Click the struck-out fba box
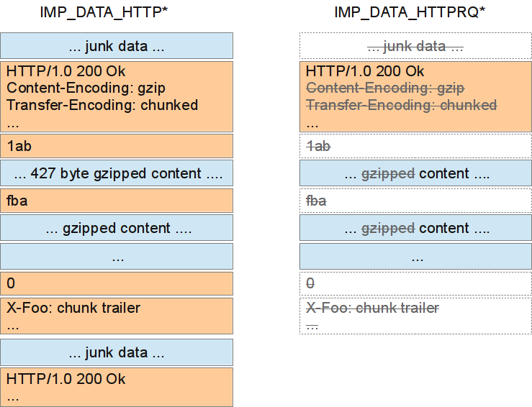The width and height of the screenshot is (532, 407). pos(415,201)
